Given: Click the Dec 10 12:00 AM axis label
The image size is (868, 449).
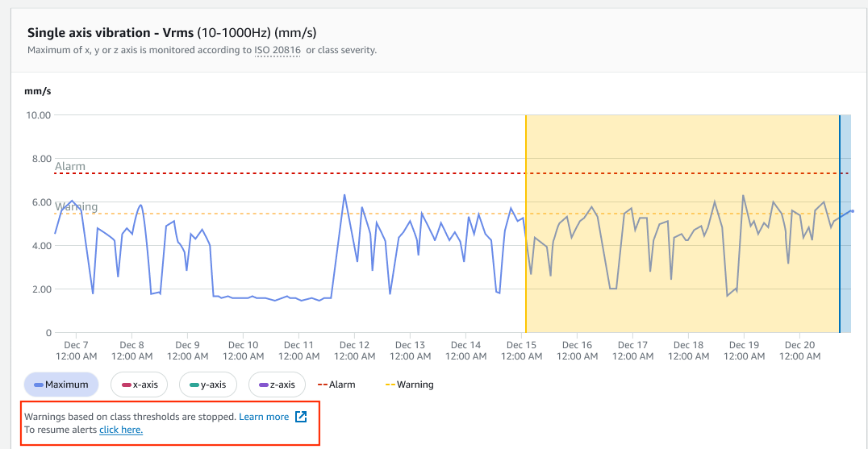Looking at the screenshot, I should (x=243, y=350).
